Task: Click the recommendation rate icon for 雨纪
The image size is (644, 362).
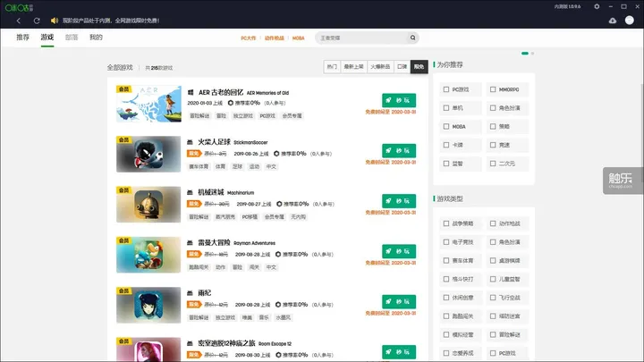Action: (278, 305)
